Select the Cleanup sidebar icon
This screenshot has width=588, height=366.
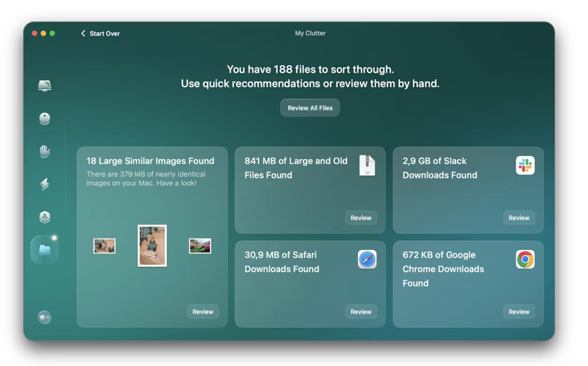(x=45, y=118)
